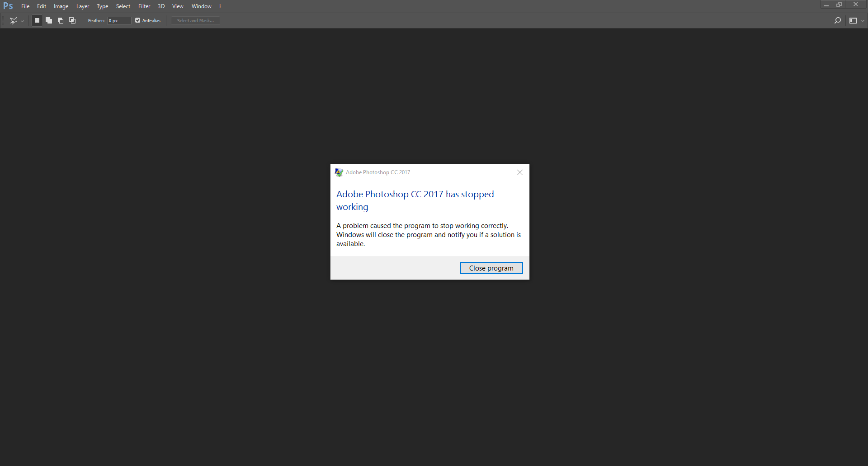The width and height of the screenshot is (868, 466).
Task: Dismiss the crash dialog with its X
Action: 519,172
